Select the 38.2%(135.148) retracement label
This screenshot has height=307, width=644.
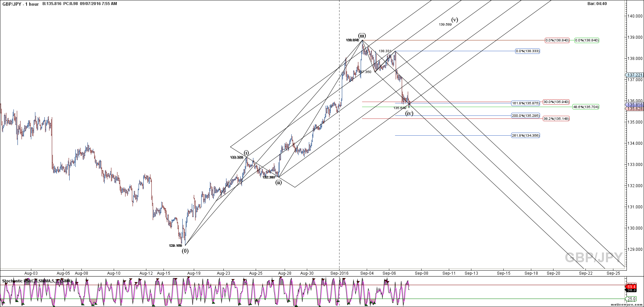tap(556, 119)
